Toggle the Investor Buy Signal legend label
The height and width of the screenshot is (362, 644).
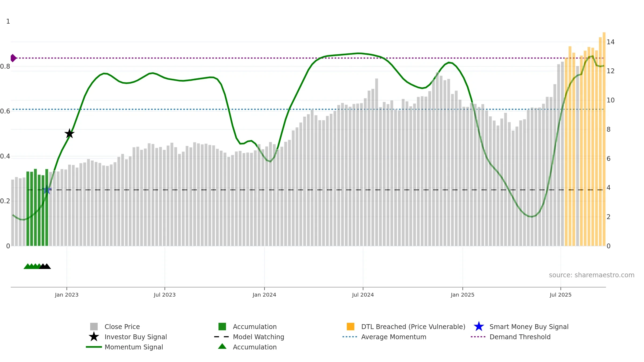tap(136, 337)
